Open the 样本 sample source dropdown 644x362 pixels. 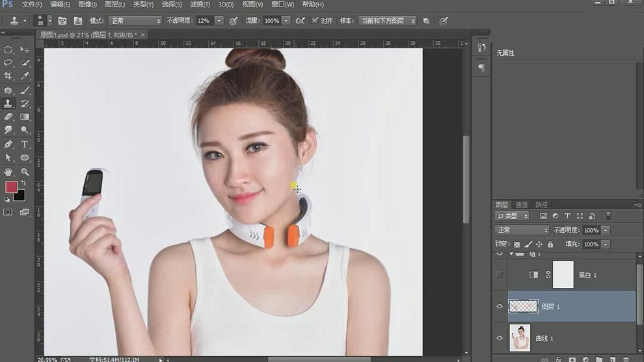pyautogui.click(x=388, y=21)
